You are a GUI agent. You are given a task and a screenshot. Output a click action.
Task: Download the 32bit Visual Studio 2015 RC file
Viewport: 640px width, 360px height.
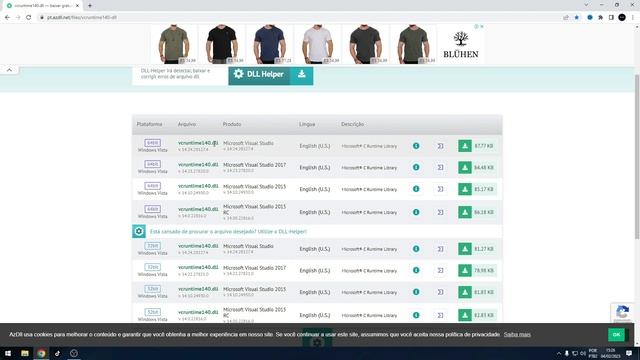(464, 315)
